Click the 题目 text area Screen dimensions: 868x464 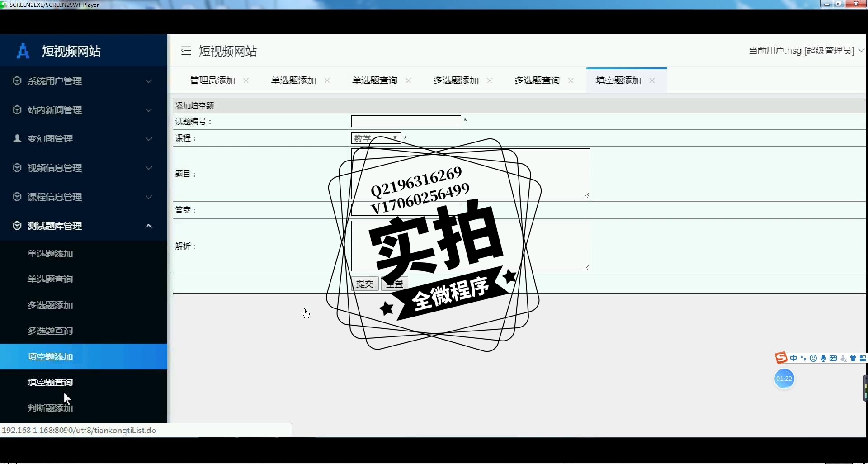tap(471, 174)
